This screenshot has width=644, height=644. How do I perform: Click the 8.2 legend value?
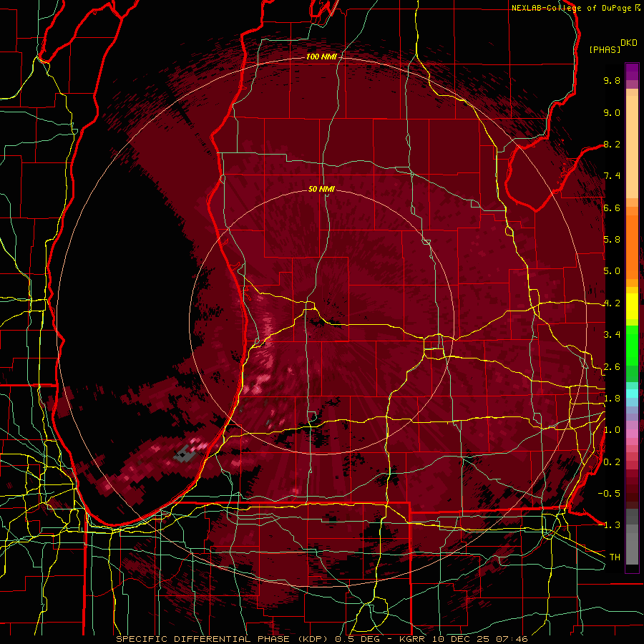[612, 144]
